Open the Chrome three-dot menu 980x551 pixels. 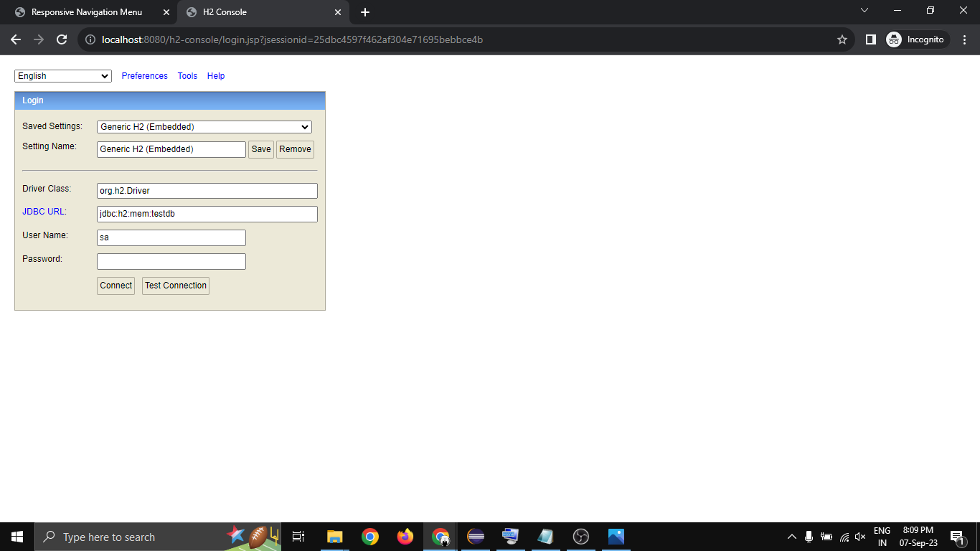point(965,39)
